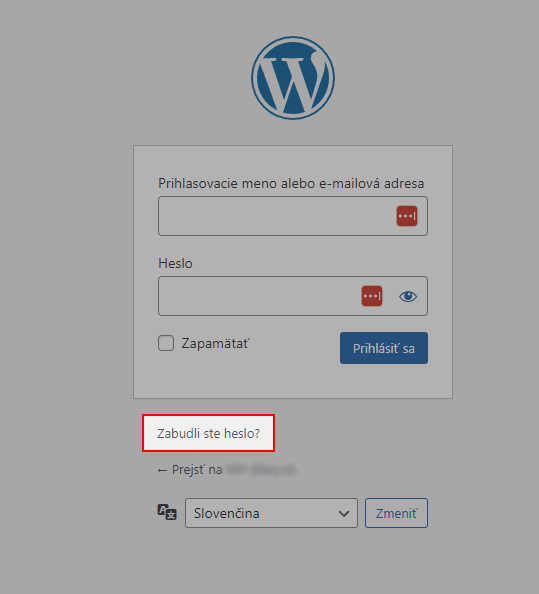
Task: Click the chevron arrow of language selector
Action: click(x=344, y=514)
